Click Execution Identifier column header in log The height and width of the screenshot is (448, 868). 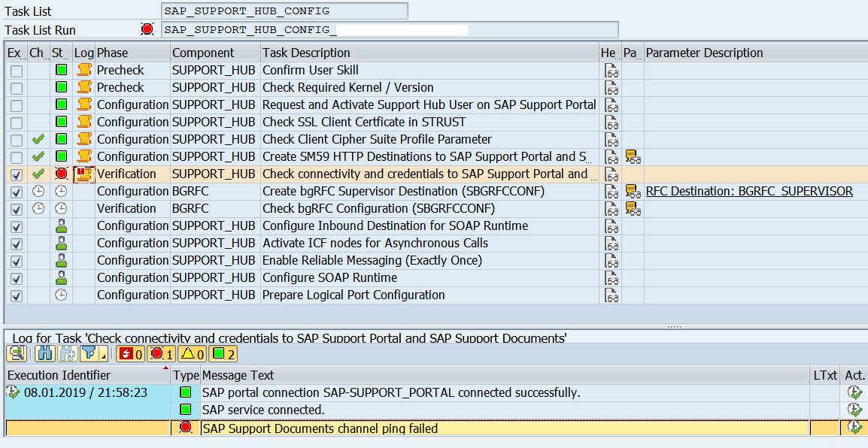(87, 375)
